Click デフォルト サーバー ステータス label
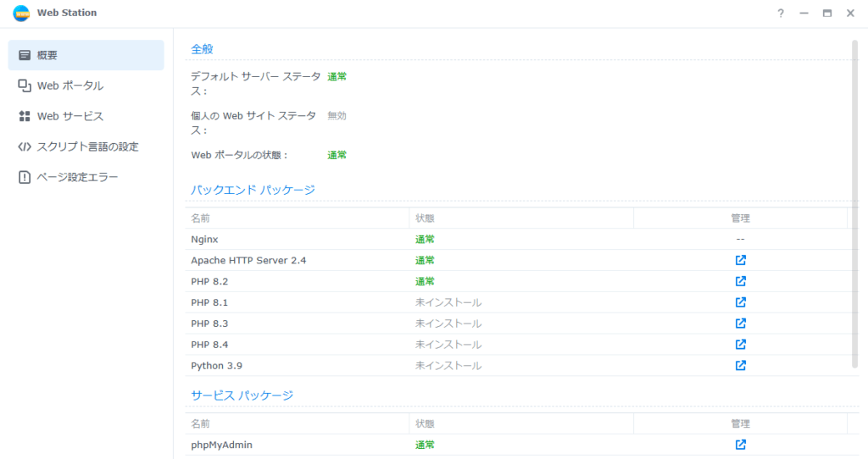This screenshot has width=868, height=459. (256, 84)
